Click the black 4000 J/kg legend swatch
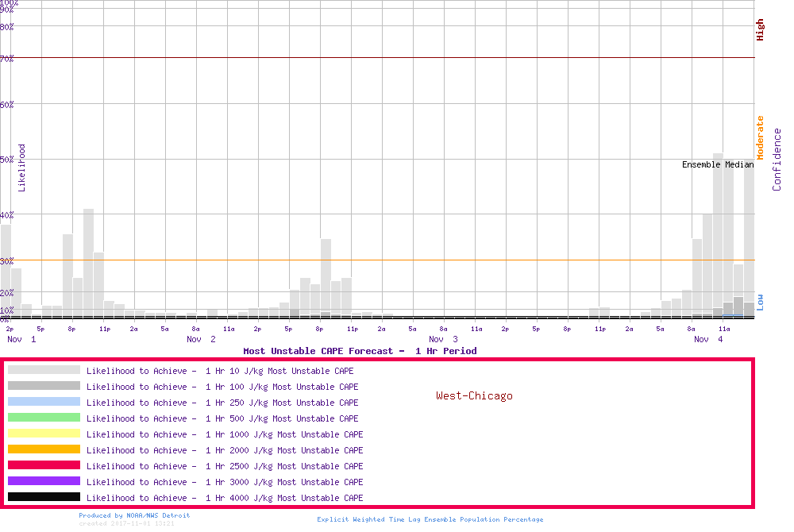Screen dimensions: 794x532 [x=44, y=497]
